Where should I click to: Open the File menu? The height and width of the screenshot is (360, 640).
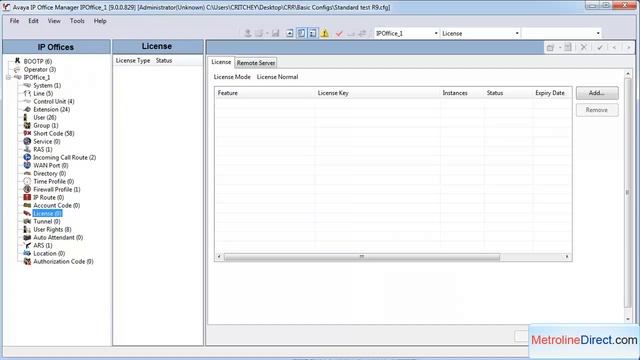[14, 21]
